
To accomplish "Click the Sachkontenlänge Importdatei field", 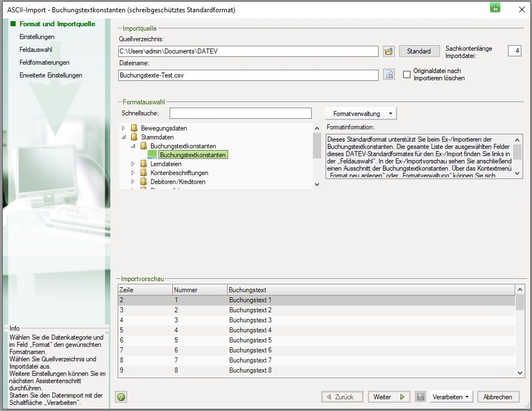I will (x=515, y=51).
